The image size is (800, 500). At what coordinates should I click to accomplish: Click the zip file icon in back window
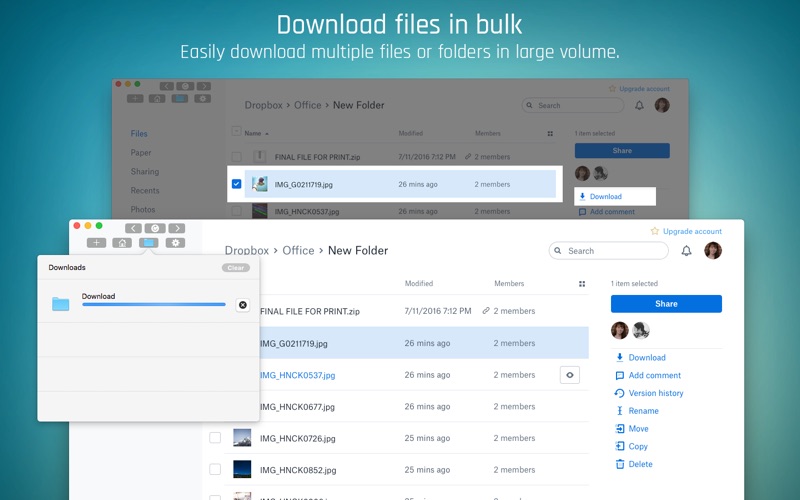(x=260, y=156)
